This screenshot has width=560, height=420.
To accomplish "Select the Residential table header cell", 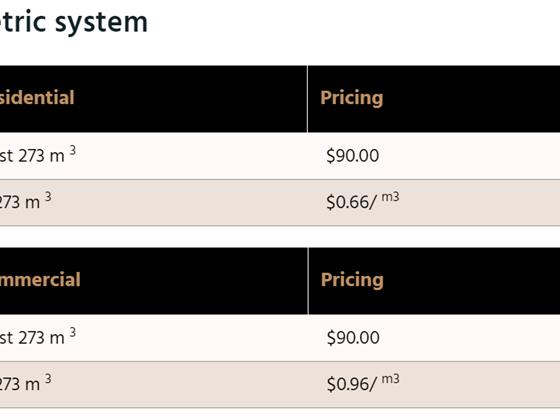I will click(x=153, y=99).
